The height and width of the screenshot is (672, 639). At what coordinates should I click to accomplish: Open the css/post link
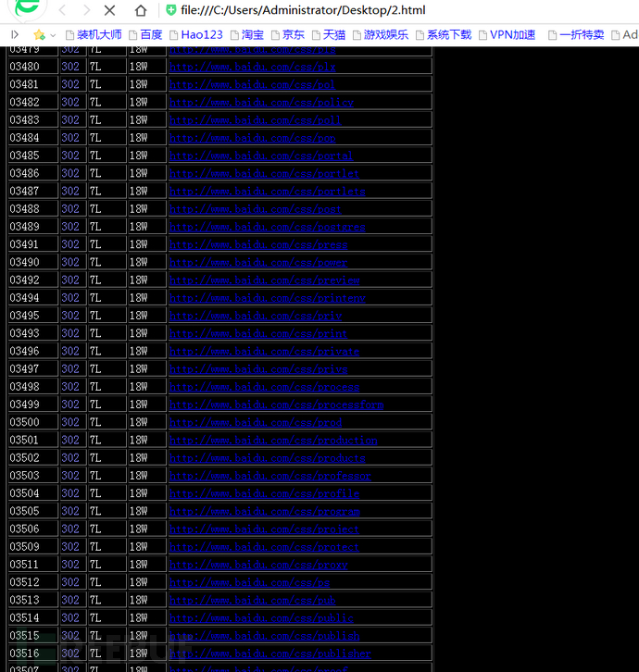point(256,209)
